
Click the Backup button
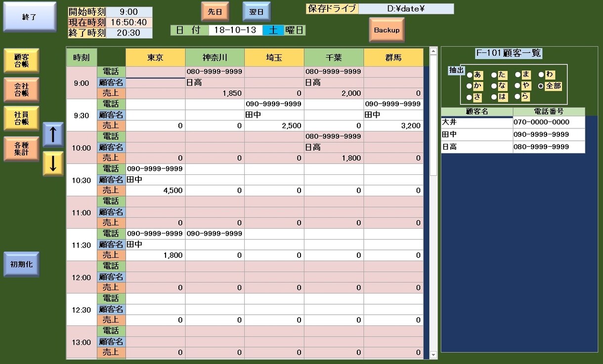[x=387, y=30]
